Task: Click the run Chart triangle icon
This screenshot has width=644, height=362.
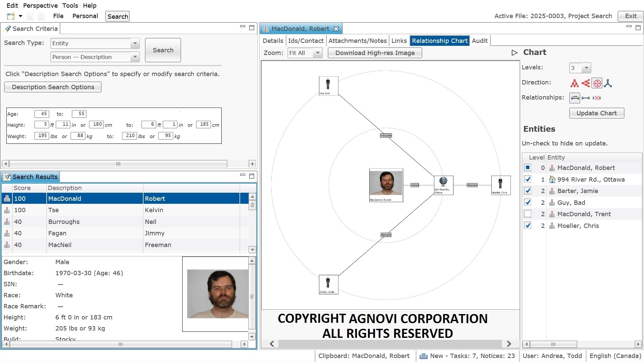Action: point(515,52)
